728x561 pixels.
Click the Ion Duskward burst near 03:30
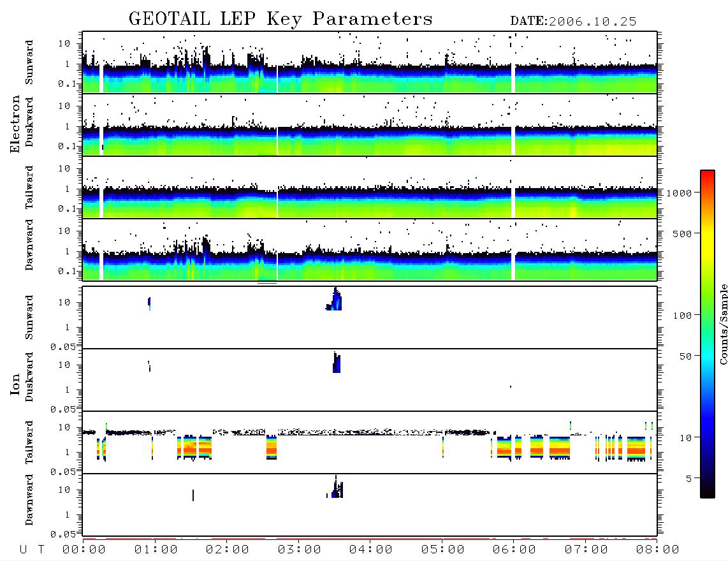click(x=337, y=363)
